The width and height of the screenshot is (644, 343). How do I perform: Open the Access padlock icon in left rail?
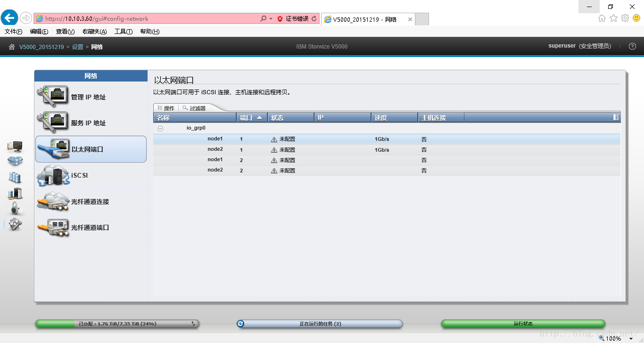tap(16, 208)
